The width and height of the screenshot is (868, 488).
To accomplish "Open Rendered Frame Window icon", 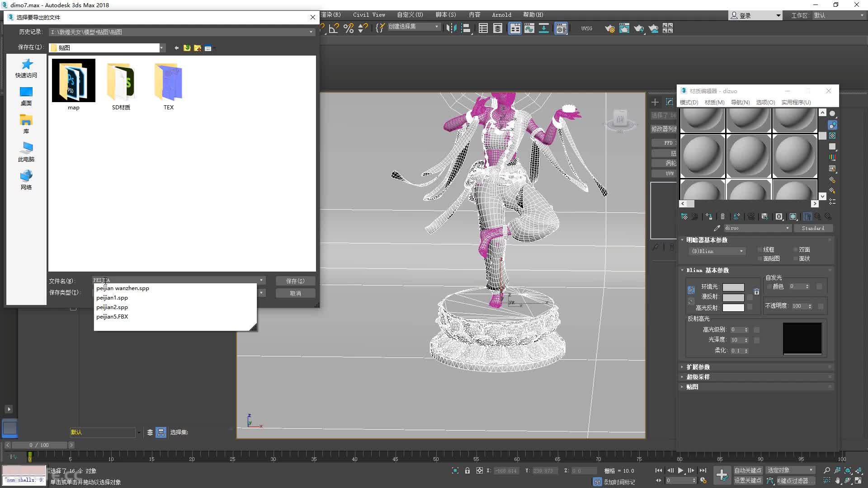I will pyautogui.click(x=624, y=28).
